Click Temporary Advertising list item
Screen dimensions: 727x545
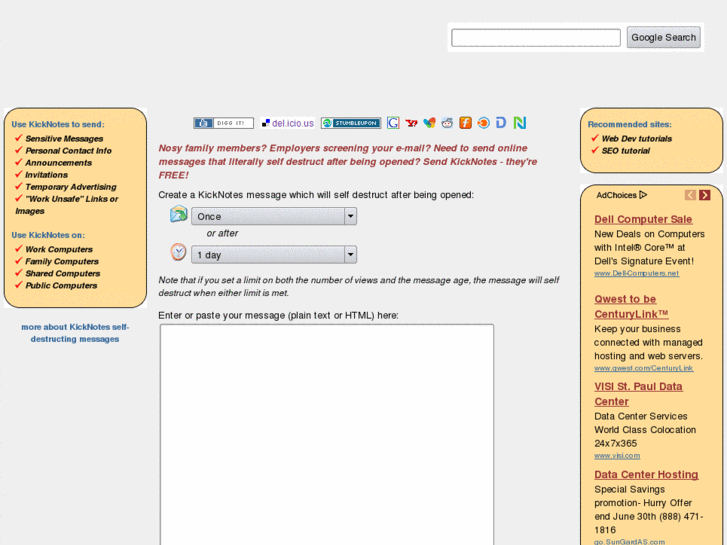(x=70, y=187)
